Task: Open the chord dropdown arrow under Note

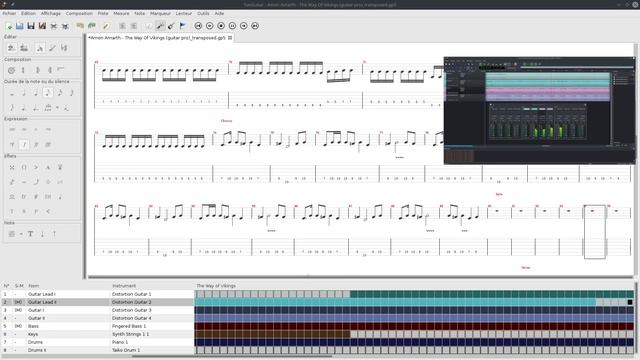Action: tap(21, 234)
